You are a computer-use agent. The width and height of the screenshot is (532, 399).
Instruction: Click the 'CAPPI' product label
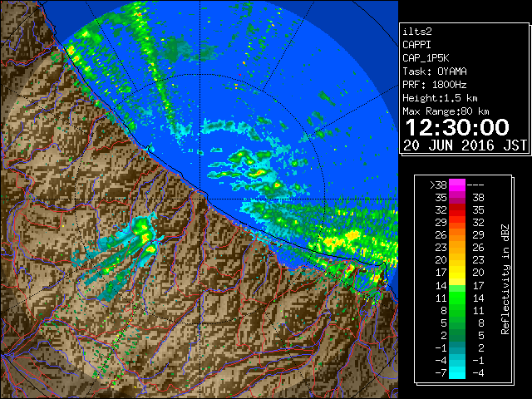pyautogui.click(x=416, y=45)
